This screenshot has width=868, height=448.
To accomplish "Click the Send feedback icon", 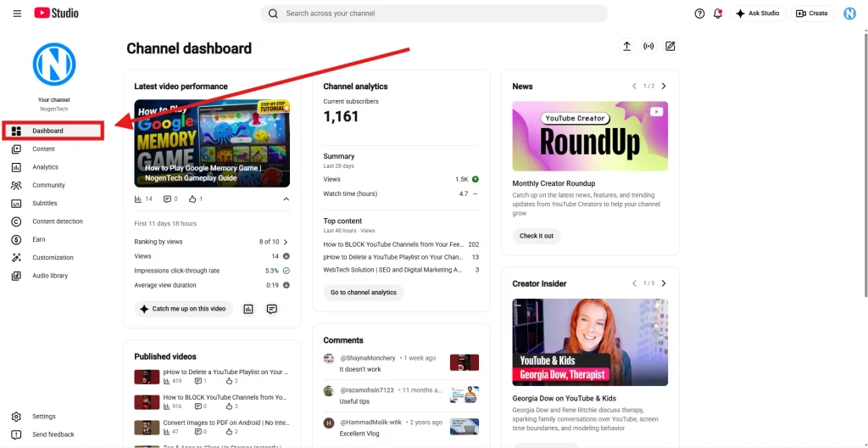I will (17, 434).
